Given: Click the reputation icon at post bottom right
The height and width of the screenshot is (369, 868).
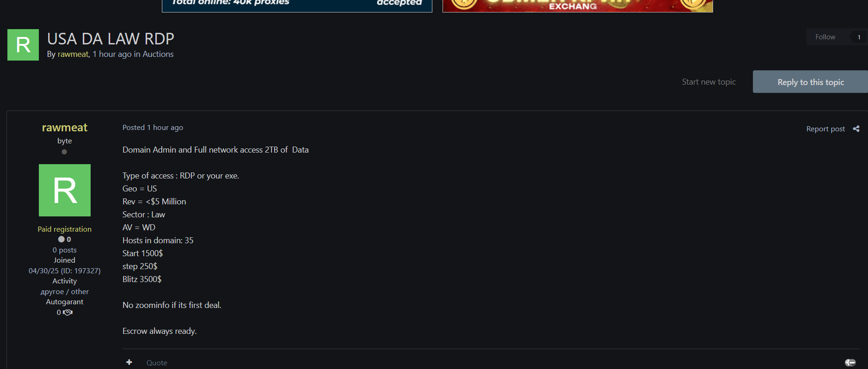Looking at the screenshot, I should [x=850, y=363].
